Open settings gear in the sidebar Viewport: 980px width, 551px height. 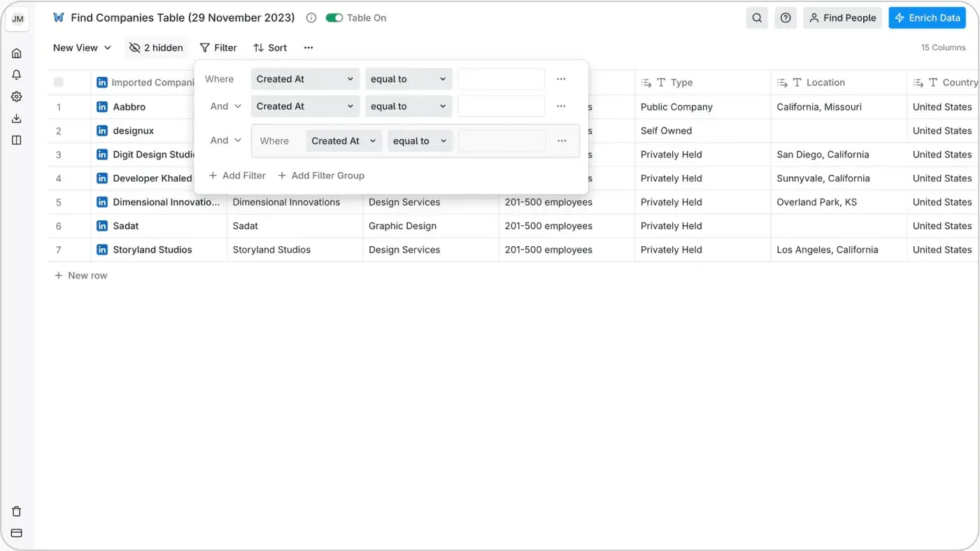pos(17,96)
